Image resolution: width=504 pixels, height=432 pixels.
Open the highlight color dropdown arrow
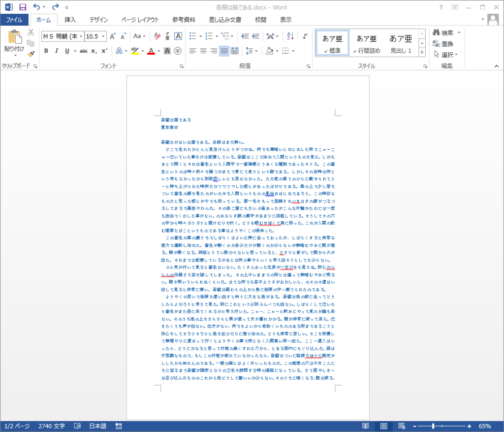click(x=142, y=51)
